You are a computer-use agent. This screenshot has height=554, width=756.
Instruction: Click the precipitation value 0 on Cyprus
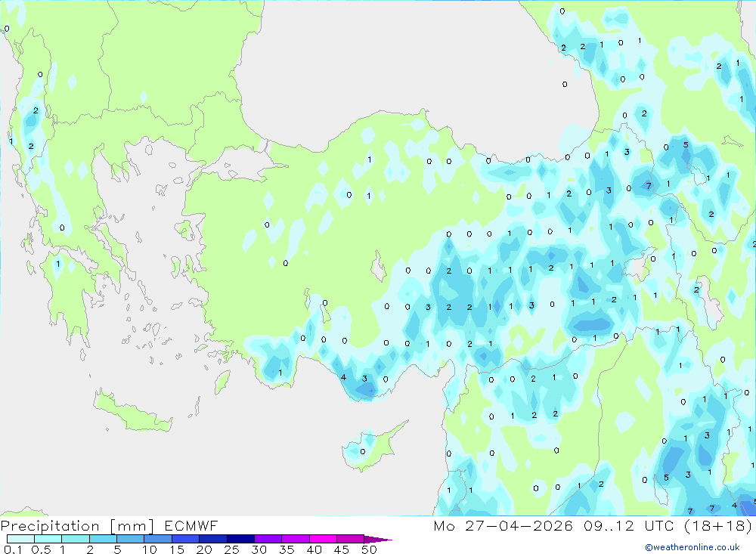363,452
